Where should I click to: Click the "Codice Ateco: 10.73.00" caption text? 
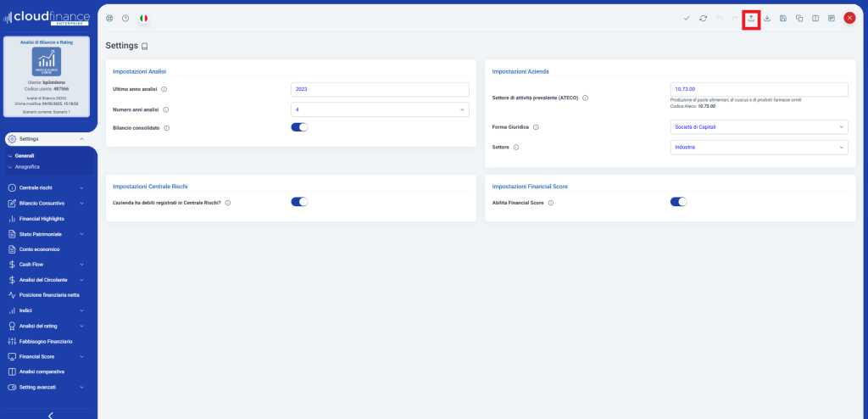click(693, 106)
